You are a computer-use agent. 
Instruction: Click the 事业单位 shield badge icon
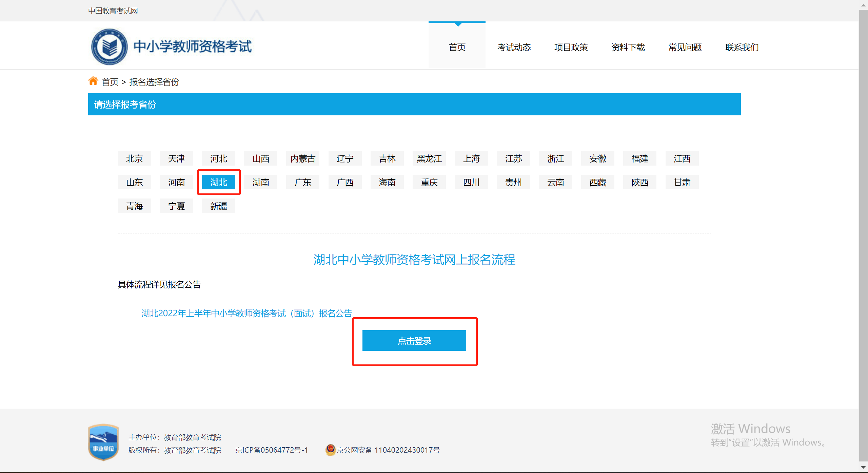tap(103, 442)
